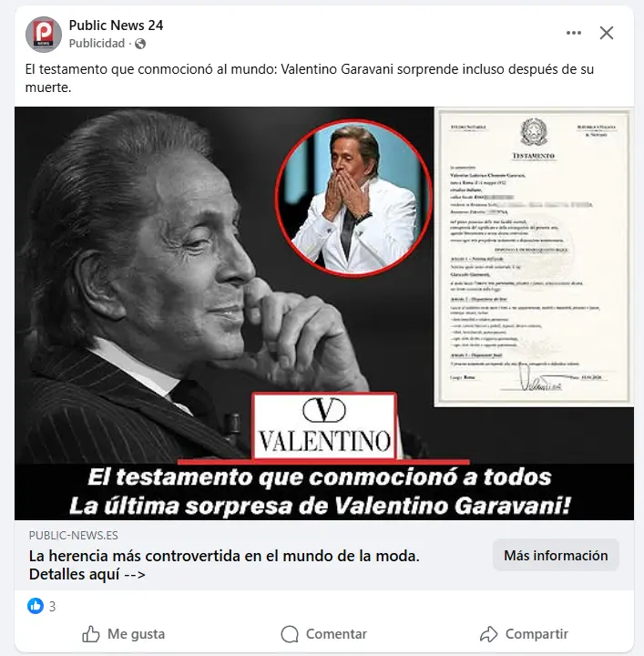Share the post with Compartir

524,634
